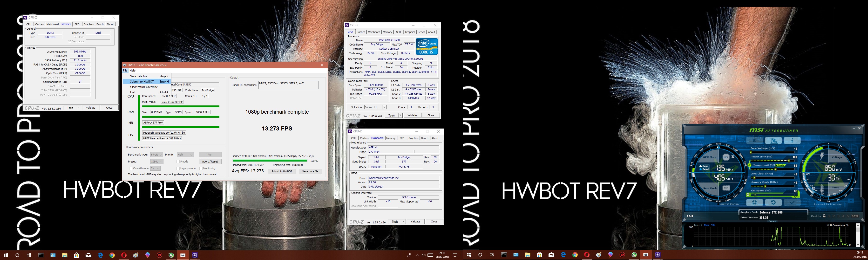Open the Help menu in HWBOT x265
Viewport: 868px width, 260px height.
click(x=132, y=71)
